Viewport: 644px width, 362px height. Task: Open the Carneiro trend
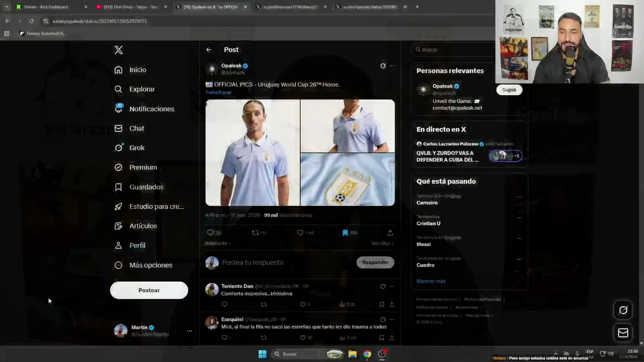coord(427,203)
